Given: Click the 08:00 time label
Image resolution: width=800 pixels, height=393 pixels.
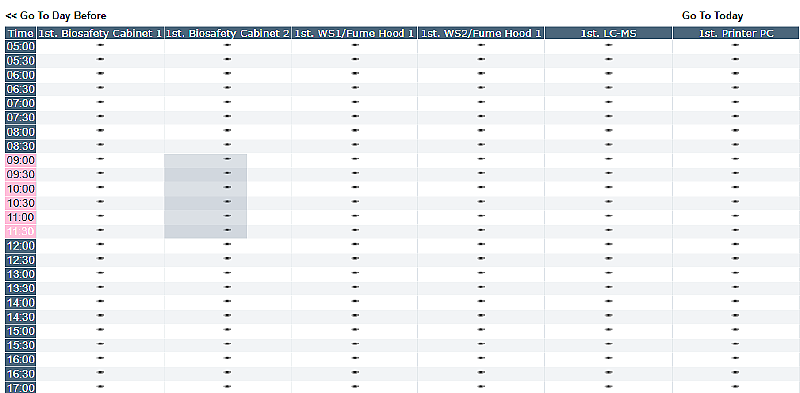Looking at the screenshot, I should pos(20,132).
